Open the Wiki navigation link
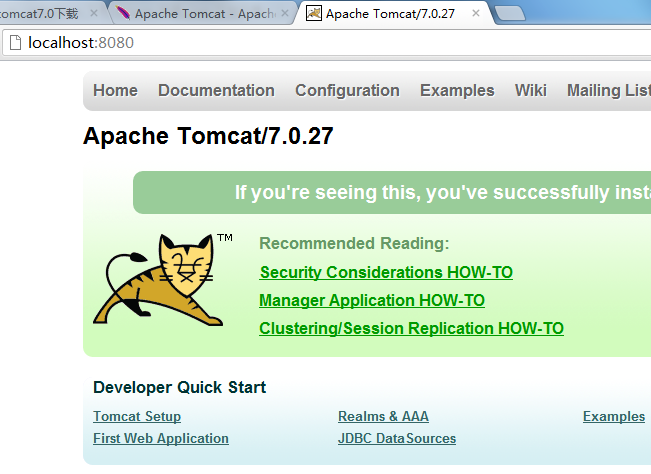651x474 pixels. [530, 90]
